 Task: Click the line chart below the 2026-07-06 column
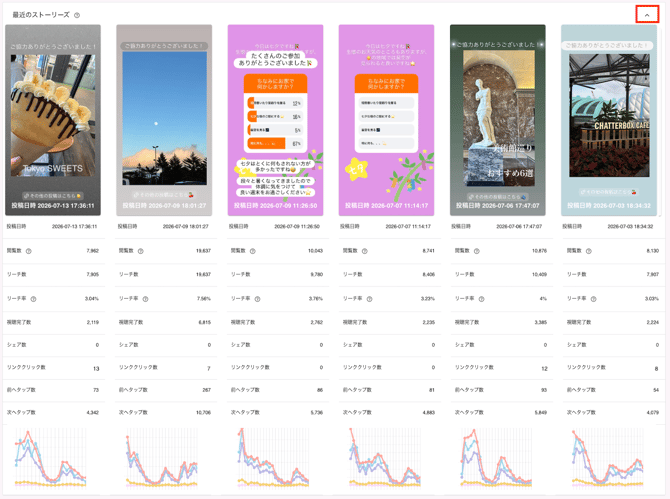[497, 458]
